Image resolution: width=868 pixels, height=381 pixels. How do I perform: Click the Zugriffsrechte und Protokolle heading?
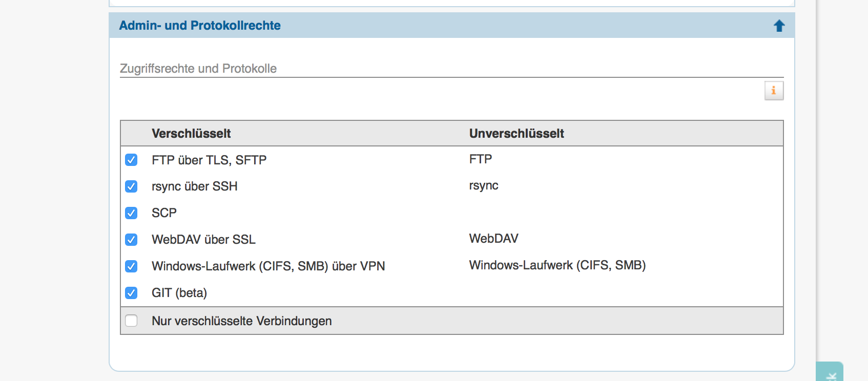point(198,69)
